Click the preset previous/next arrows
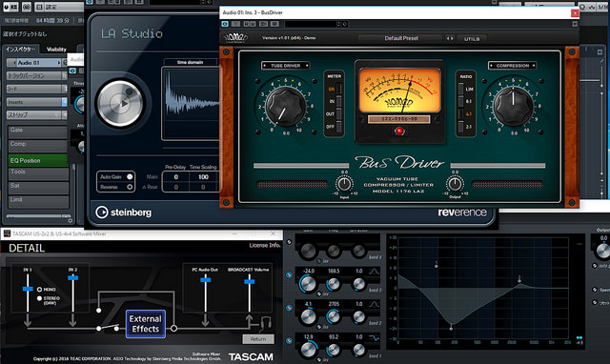Viewport: 610px width, 364px height. click(x=450, y=38)
